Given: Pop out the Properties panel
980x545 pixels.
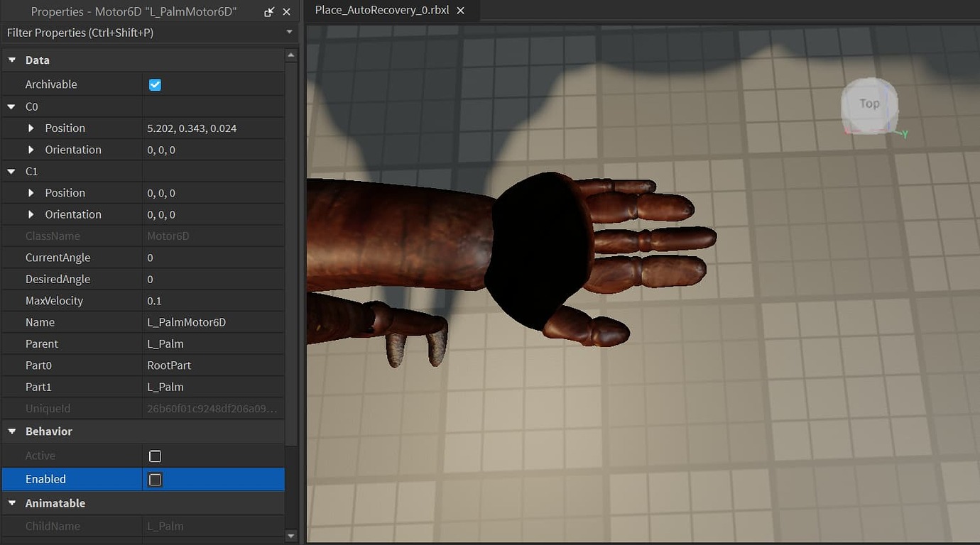Looking at the screenshot, I should click(x=267, y=11).
